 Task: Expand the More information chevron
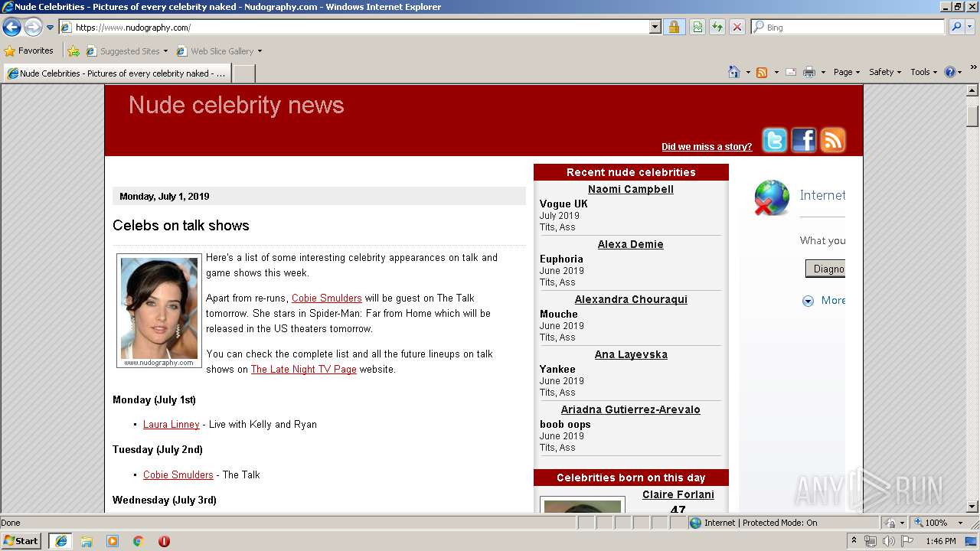tap(808, 301)
